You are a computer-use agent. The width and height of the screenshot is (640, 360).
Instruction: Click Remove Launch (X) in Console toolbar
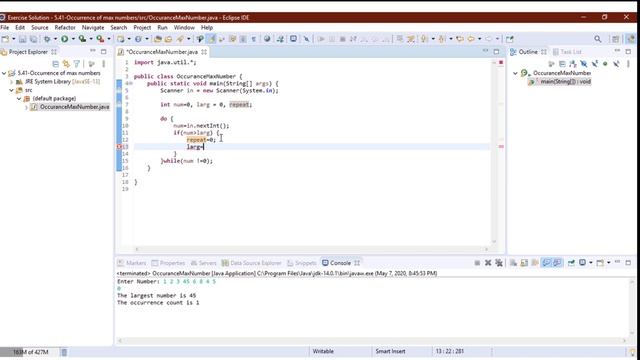(x=488, y=263)
